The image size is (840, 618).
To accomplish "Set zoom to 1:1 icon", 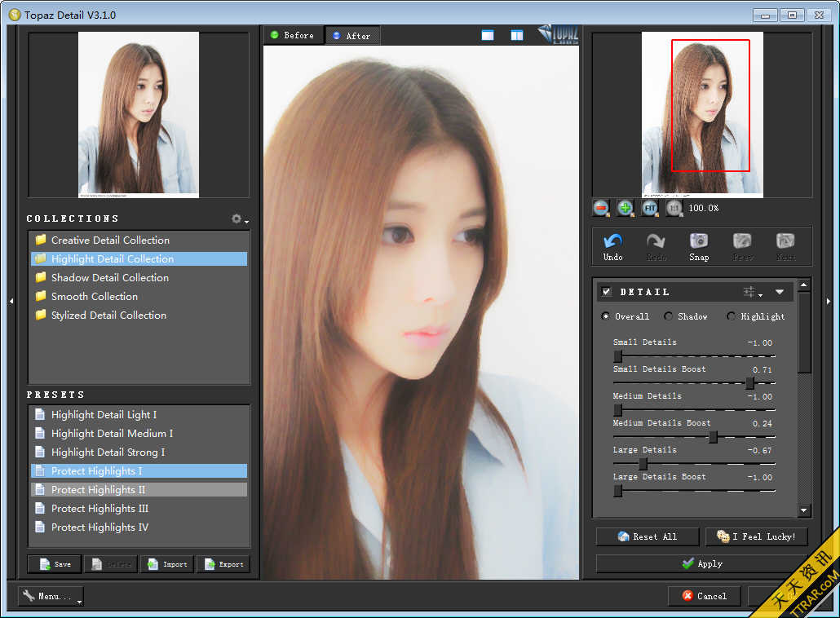I will pyautogui.click(x=674, y=208).
